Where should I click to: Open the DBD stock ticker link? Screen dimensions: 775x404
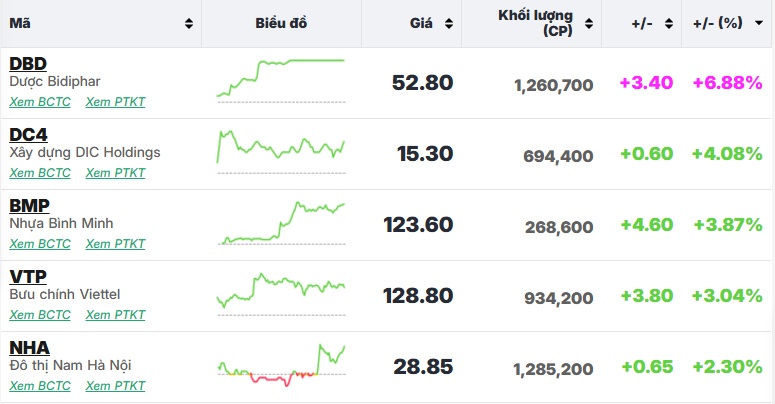(28, 64)
